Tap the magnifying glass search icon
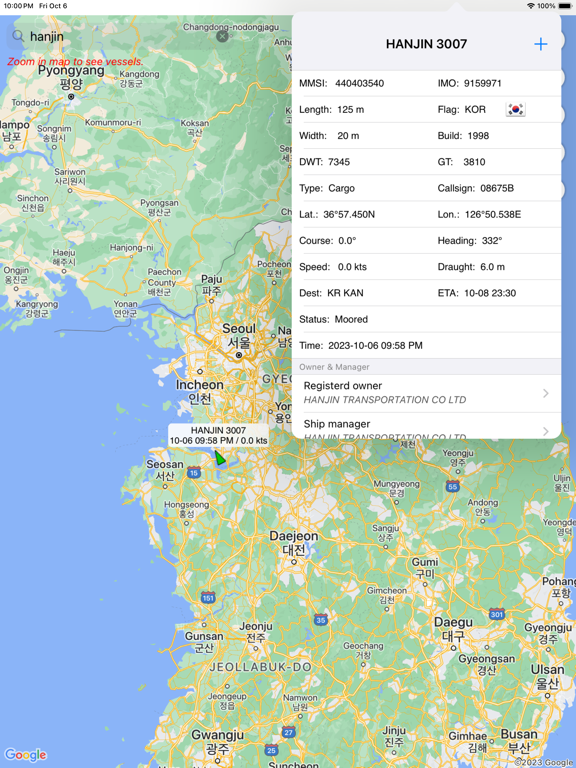The image size is (576, 768). coord(18,36)
